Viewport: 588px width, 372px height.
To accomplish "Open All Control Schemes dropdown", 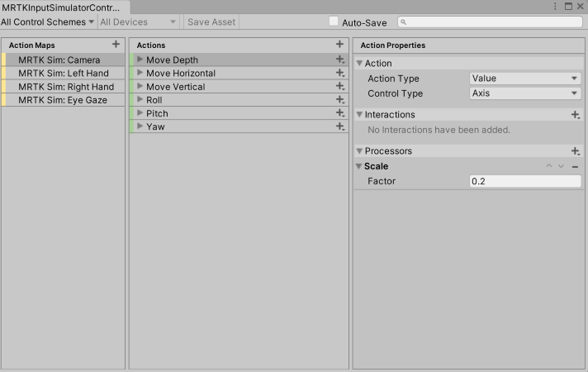I will tap(48, 21).
